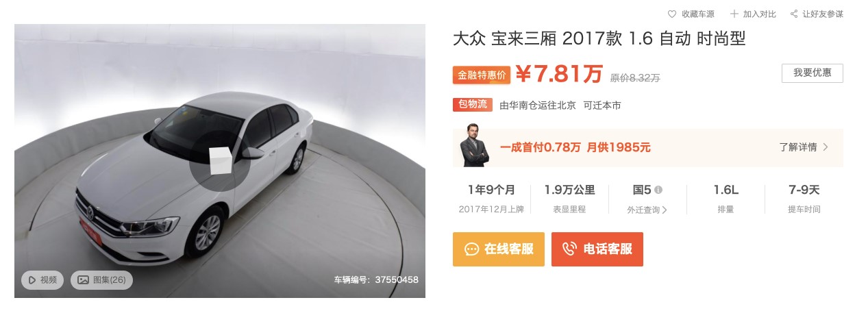Click the advisor avatar on the financing banner
The width and height of the screenshot is (868, 324).
(475, 145)
